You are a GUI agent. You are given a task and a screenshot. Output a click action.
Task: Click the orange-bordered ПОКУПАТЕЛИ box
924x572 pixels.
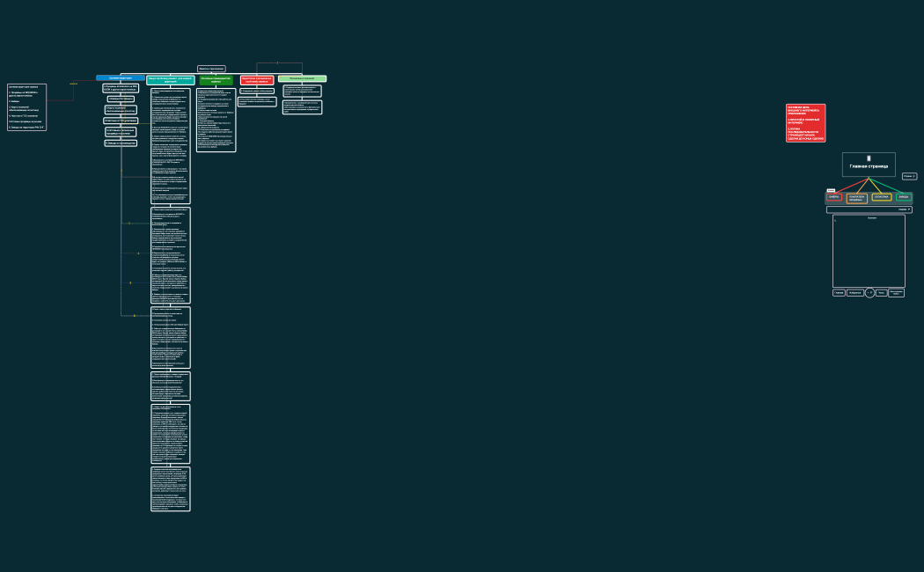[857, 198]
